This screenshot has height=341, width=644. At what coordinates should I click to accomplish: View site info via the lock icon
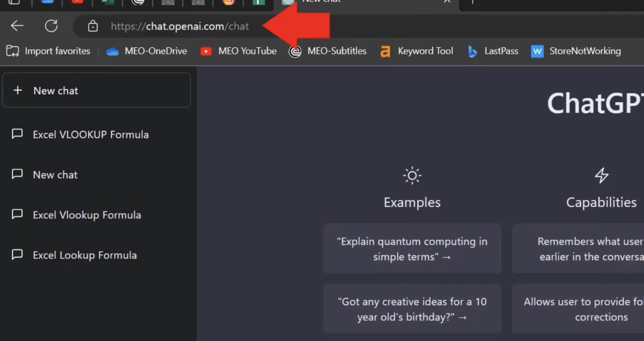(x=92, y=26)
